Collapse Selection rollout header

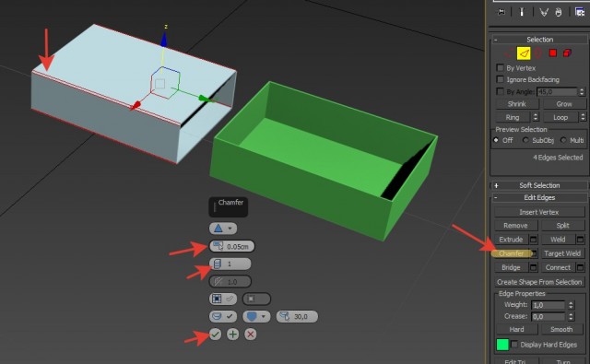539,40
